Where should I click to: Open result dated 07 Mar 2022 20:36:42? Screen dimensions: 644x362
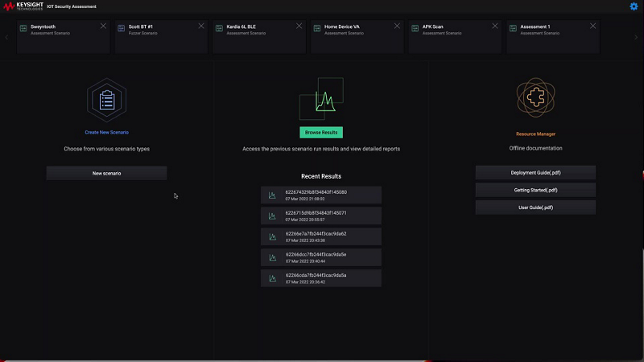tap(321, 278)
